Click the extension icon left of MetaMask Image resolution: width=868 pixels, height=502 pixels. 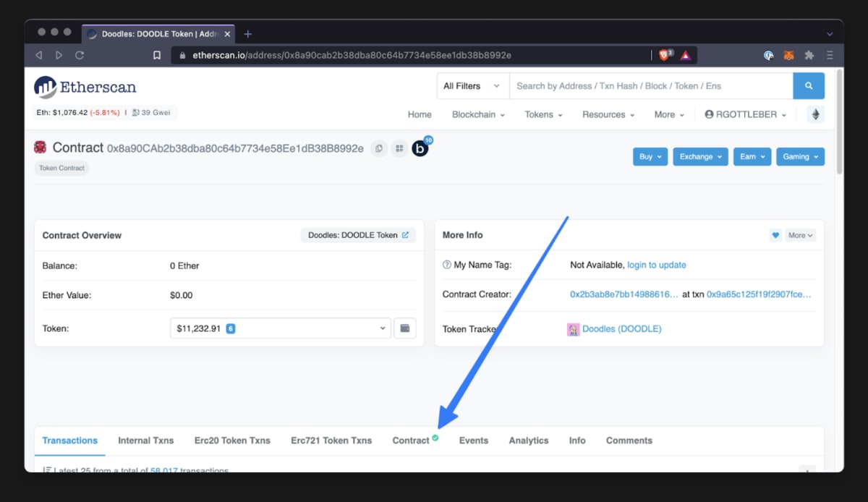769,55
